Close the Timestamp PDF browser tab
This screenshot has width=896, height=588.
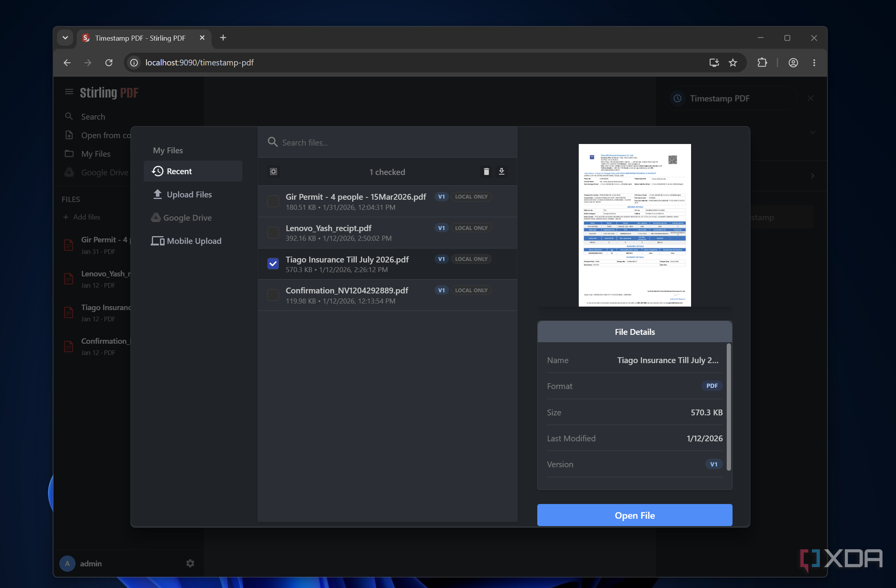(x=202, y=38)
